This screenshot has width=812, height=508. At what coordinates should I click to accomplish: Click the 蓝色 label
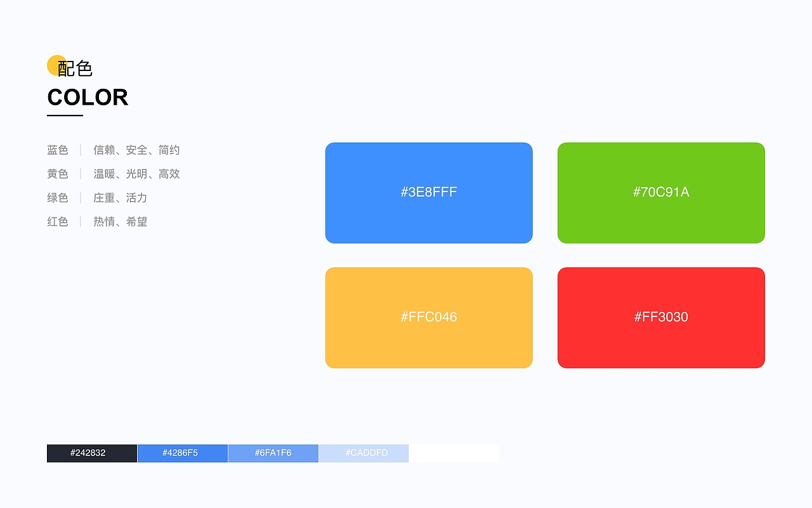tap(58, 150)
